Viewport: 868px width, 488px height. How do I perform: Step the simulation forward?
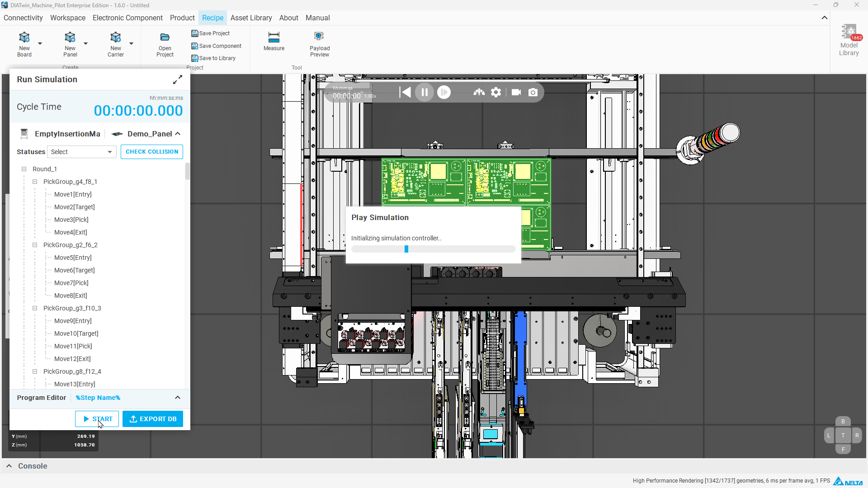[444, 92]
